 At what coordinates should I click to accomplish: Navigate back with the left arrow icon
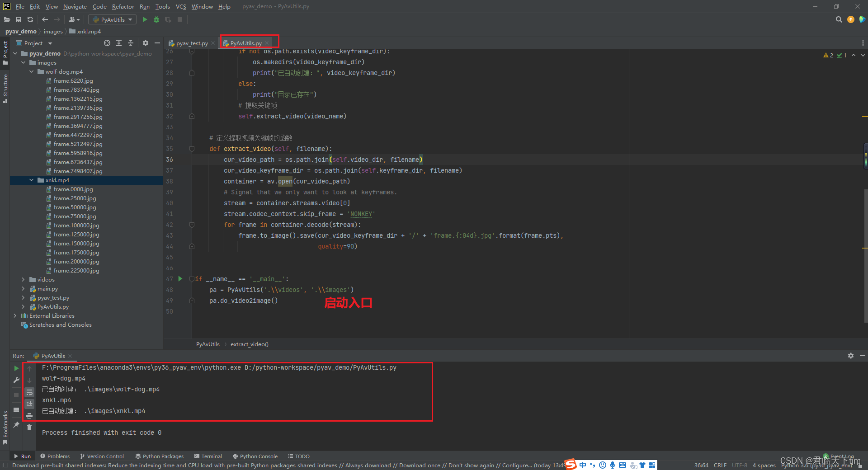[45, 19]
